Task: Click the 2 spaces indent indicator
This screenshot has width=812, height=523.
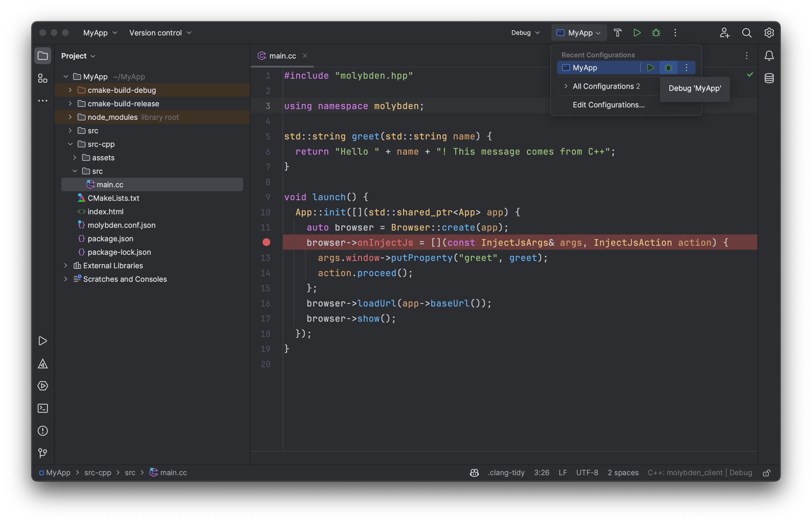Action: pos(623,473)
